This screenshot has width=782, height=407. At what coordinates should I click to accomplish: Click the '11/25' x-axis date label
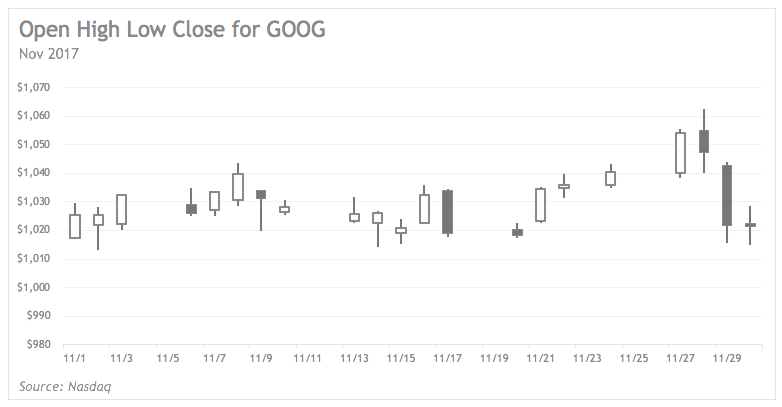(634, 357)
